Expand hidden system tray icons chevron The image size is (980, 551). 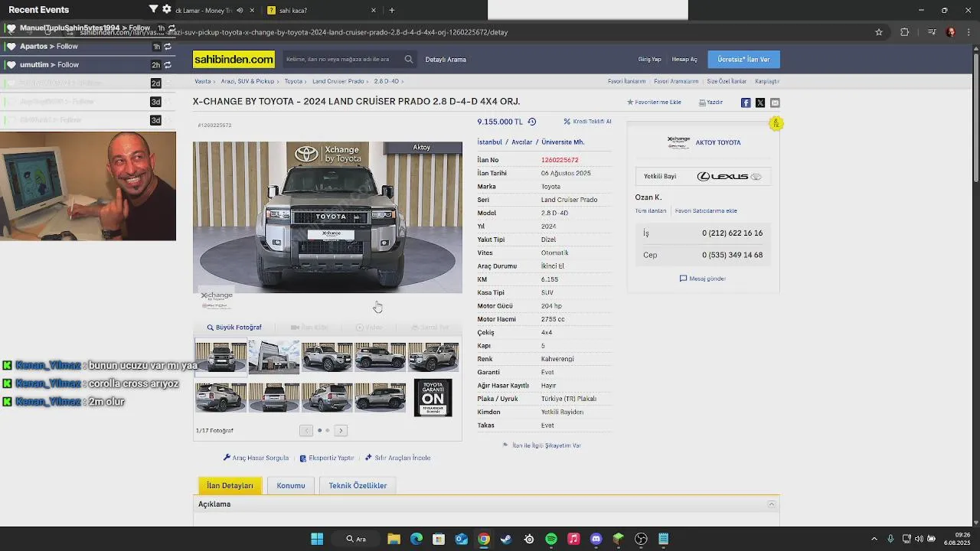point(874,539)
